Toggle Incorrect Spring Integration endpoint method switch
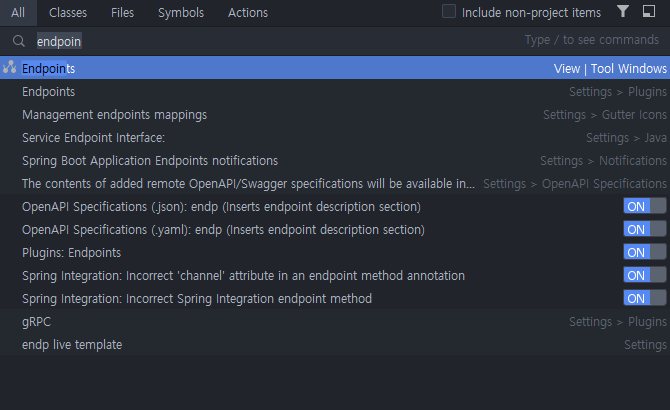Viewport: 670px width, 410px height. coord(644,298)
